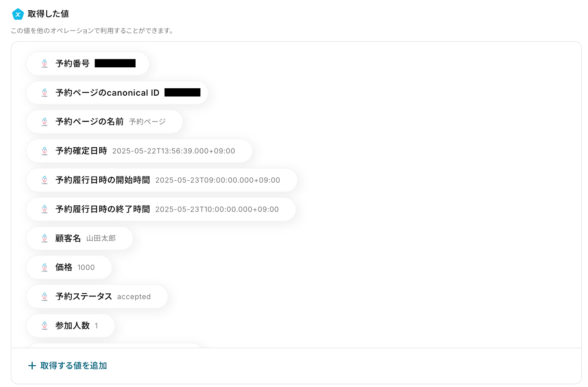Image resolution: width=588 pixels, height=387 pixels.
Task: Click the 取得する値を追加 link
Action: pyautogui.click(x=73, y=366)
